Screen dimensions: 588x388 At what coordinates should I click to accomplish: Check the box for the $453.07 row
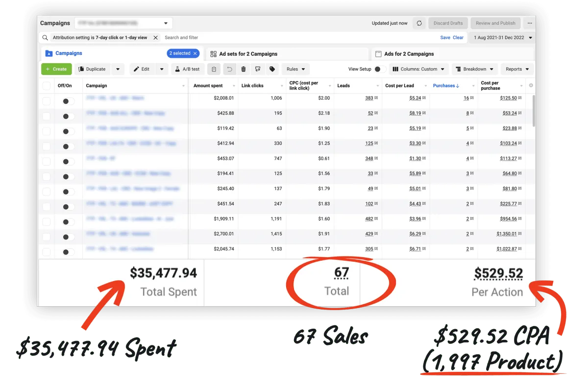click(47, 161)
